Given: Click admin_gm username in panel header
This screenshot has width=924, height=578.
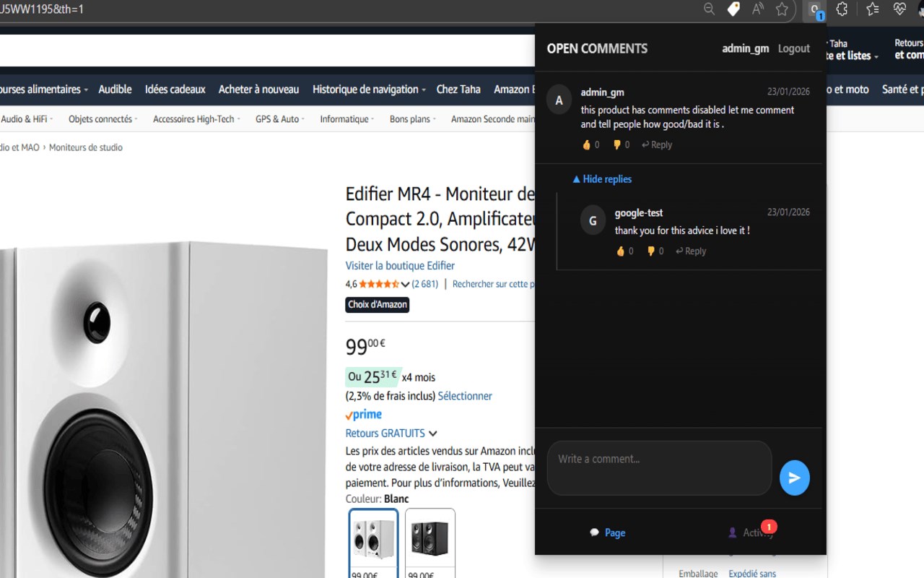Looking at the screenshot, I should point(746,48).
